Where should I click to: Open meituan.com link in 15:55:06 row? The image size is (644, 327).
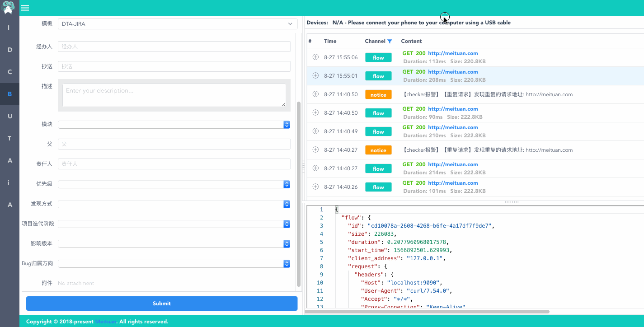(x=453, y=53)
